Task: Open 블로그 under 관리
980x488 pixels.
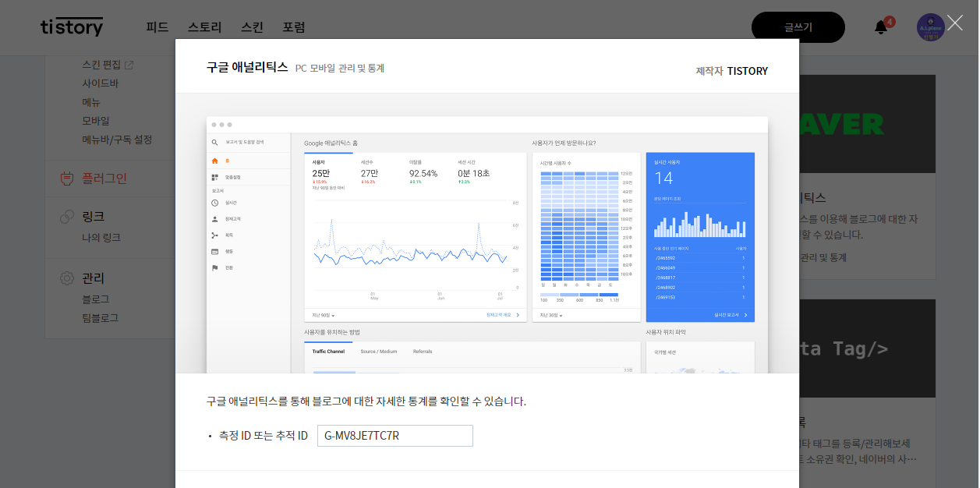Action: point(96,299)
